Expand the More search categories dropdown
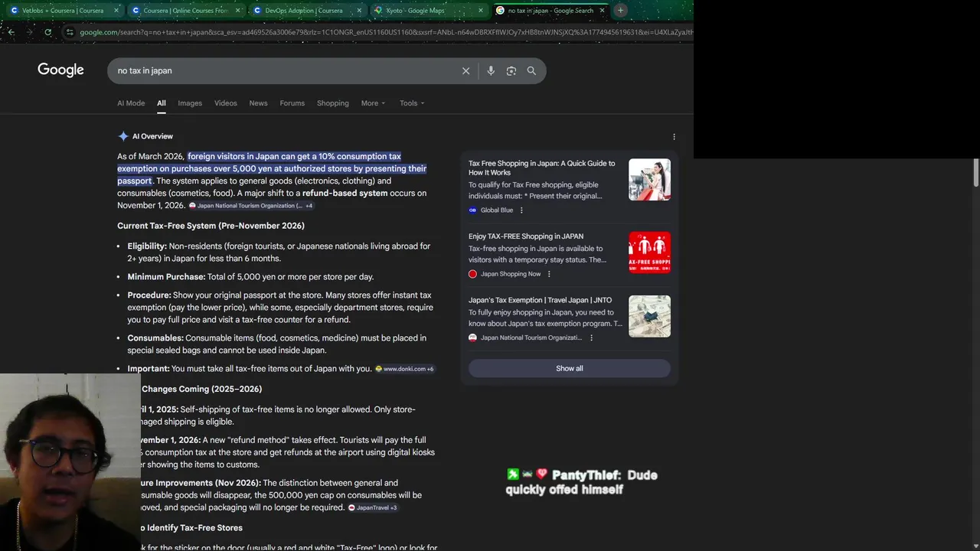The height and width of the screenshot is (551, 980). tap(373, 103)
